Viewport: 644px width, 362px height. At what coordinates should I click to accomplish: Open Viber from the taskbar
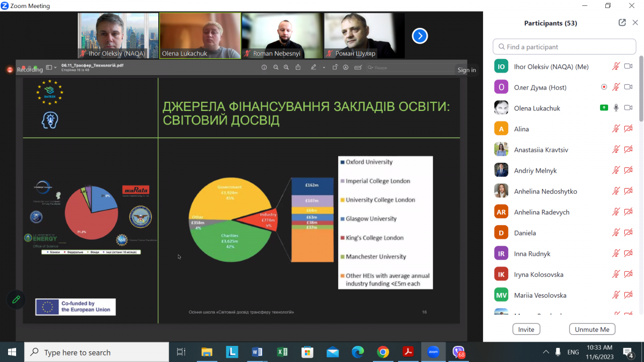point(458,352)
